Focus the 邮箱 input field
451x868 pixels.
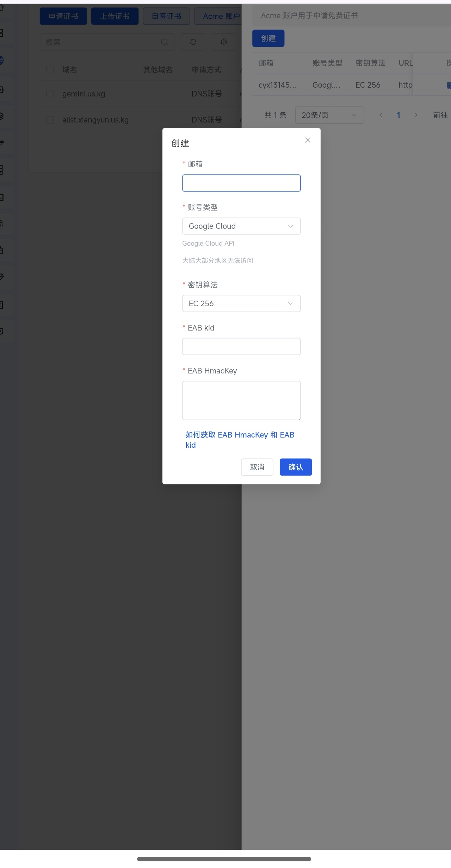(x=241, y=183)
